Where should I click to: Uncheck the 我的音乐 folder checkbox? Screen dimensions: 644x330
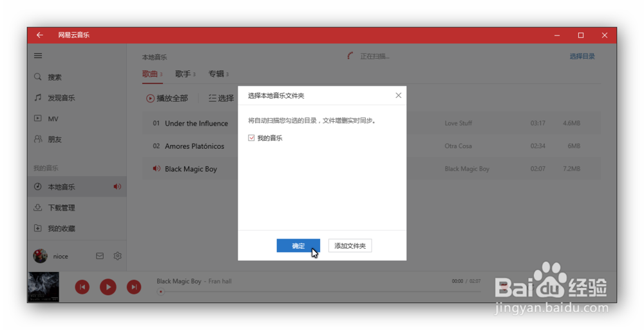coord(251,138)
